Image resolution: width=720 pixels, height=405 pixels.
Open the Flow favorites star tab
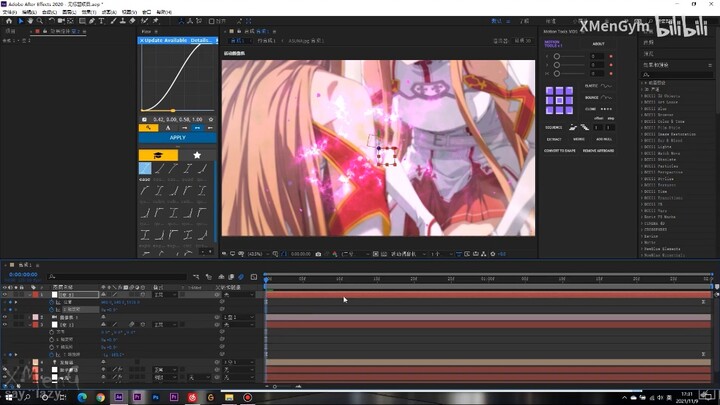(x=197, y=155)
